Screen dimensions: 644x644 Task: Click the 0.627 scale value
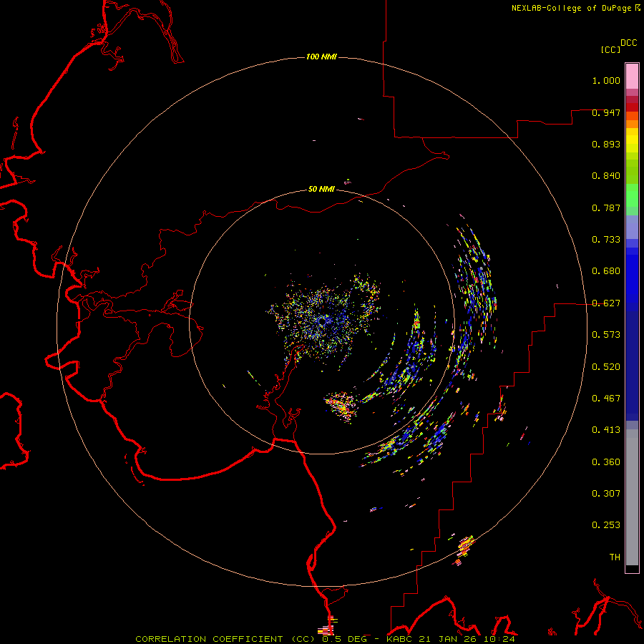pos(606,303)
